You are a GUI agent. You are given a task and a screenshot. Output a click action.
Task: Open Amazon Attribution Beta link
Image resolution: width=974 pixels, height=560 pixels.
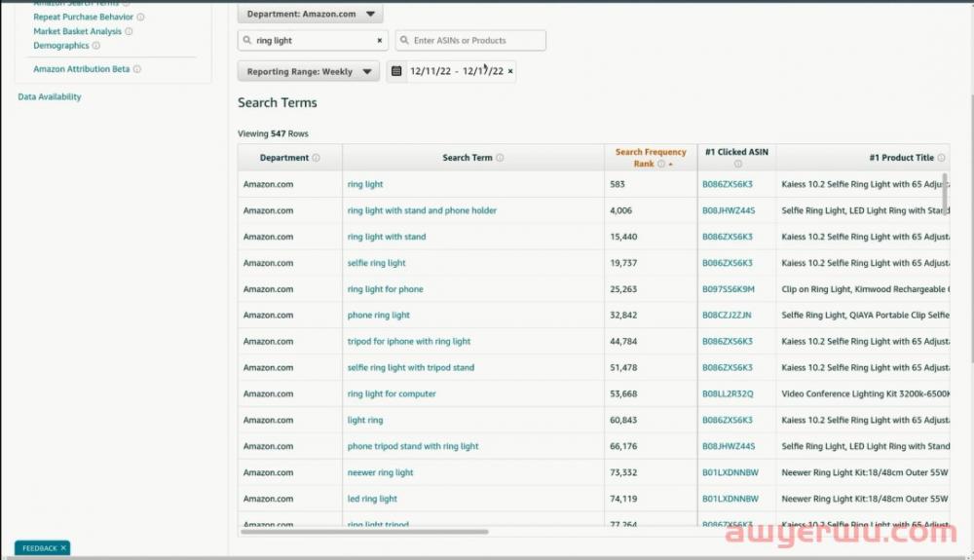click(82, 69)
